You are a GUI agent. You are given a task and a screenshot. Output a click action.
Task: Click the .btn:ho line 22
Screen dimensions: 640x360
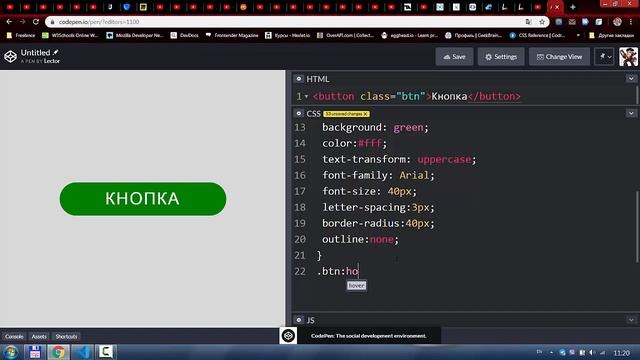pos(338,271)
